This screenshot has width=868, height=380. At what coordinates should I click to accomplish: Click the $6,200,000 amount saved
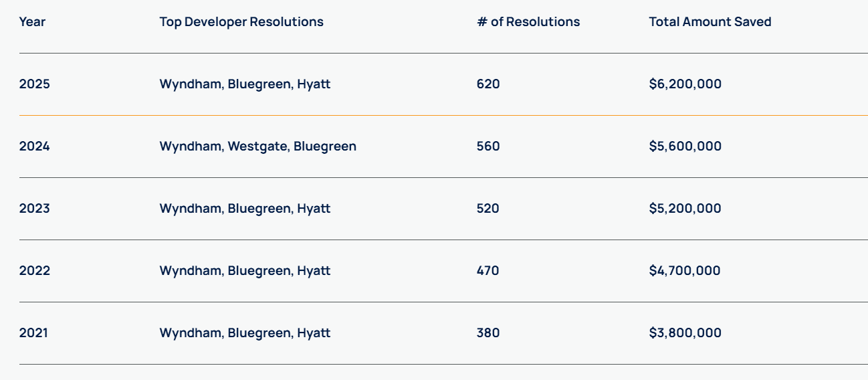pos(685,84)
